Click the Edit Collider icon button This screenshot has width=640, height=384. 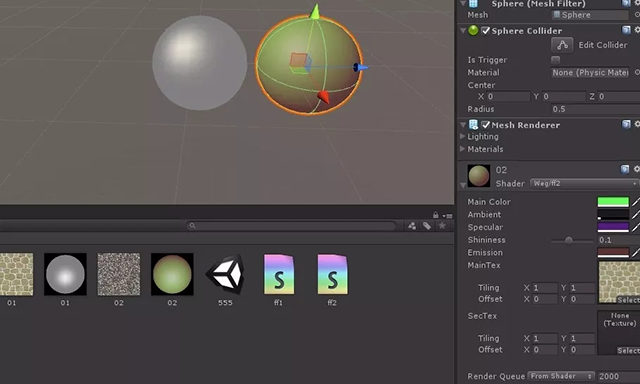pyautogui.click(x=562, y=45)
